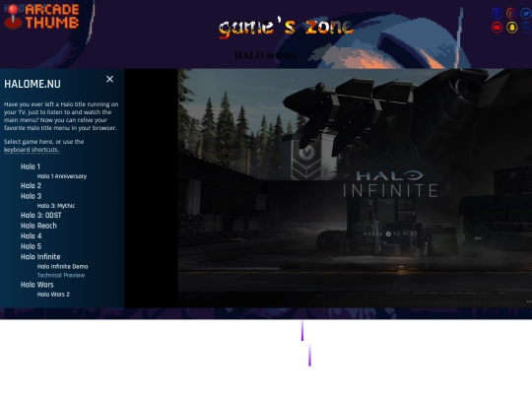The height and width of the screenshot is (399, 532).
Task: Open the keyboard shortcuts link
Action: click(32, 150)
